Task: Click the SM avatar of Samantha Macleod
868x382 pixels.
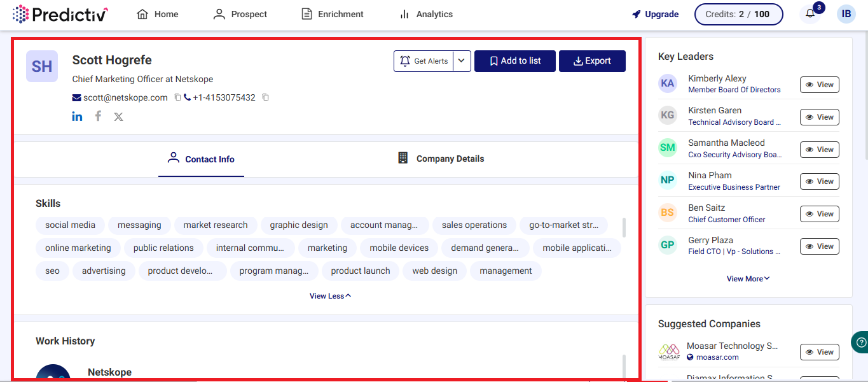Action: (668, 148)
